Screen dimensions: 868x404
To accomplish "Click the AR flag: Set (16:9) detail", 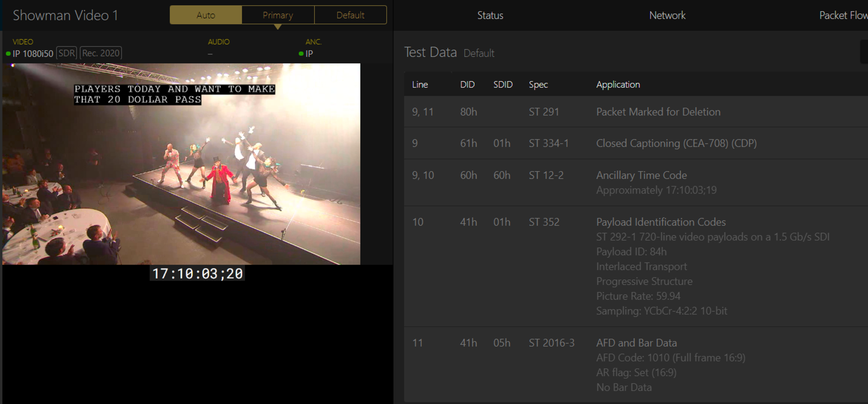I will click(x=637, y=373).
